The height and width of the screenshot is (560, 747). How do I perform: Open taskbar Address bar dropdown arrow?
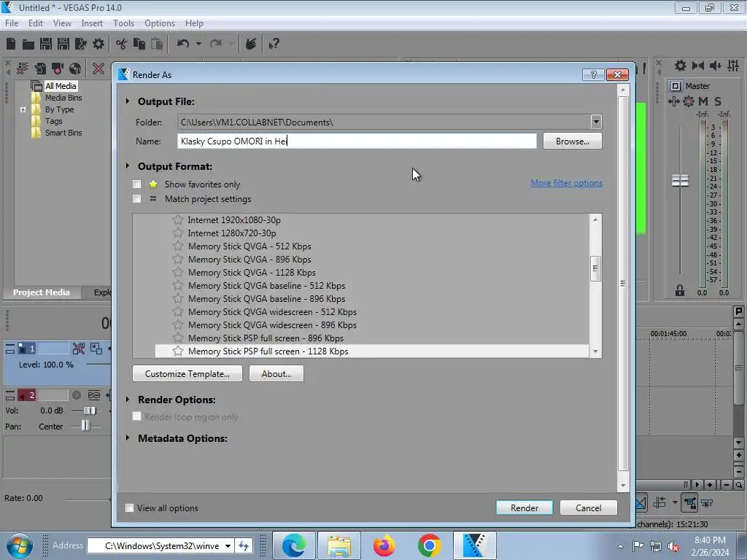click(x=228, y=545)
